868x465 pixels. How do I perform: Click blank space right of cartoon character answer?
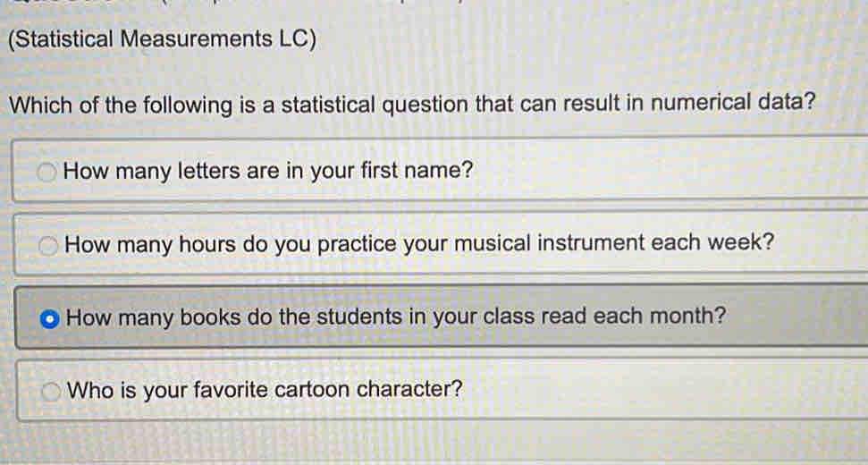(x=670, y=391)
